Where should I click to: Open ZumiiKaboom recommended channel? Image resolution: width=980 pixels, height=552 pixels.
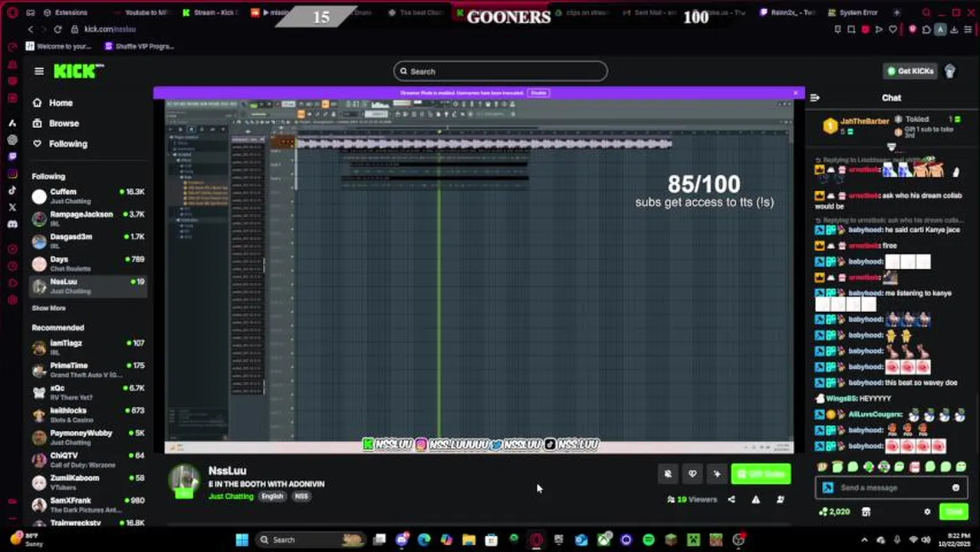(x=87, y=482)
